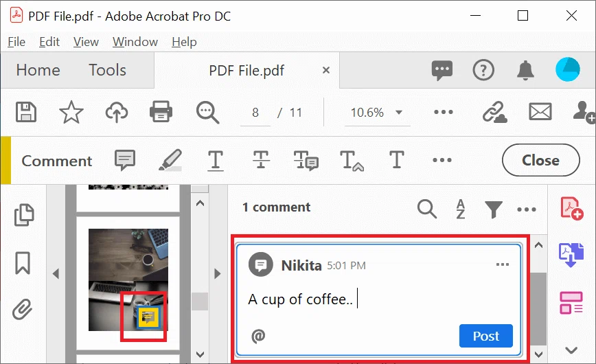The width and height of the screenshot is (596, 364).
Task: Upload the file via the cloud icon
Action: [116, 113]
